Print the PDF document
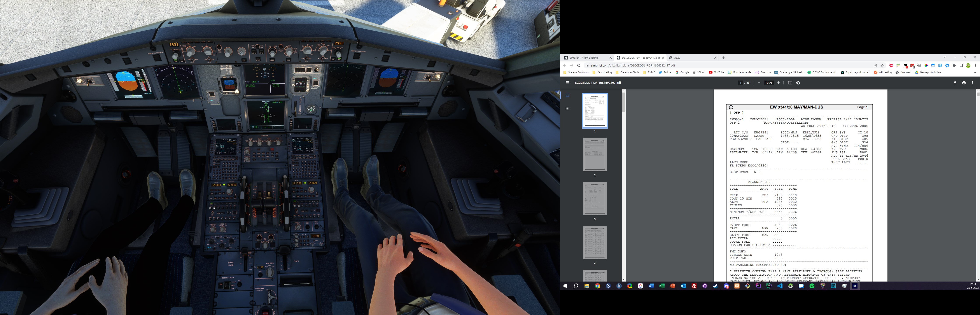The width and height of the screenshot is (980, 315). point(964,82)
